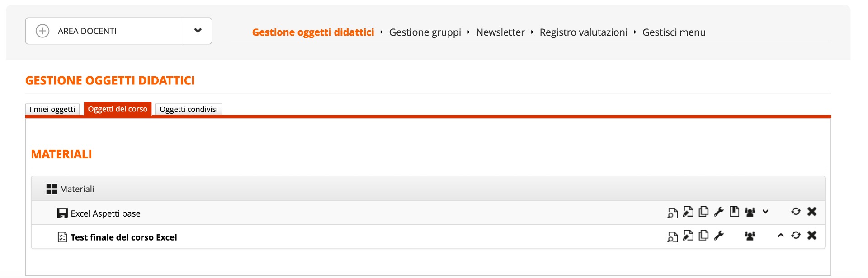This screenshot has height=278, width=868.
Task: Switch to the I miei oggetti tab
Action: click(x=52, y=109)
